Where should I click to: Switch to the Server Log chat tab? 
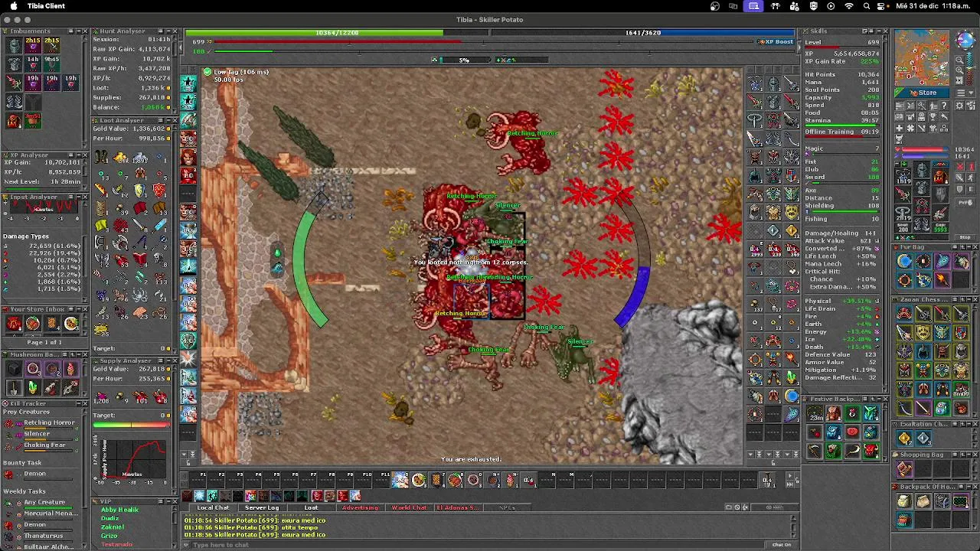pyautogui.click(x=262, y=507)
